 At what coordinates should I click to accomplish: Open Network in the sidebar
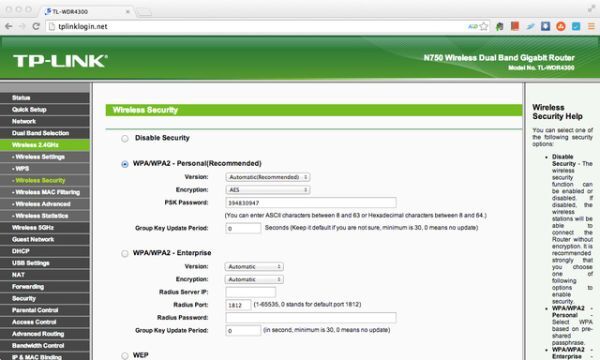coord(45,122)
